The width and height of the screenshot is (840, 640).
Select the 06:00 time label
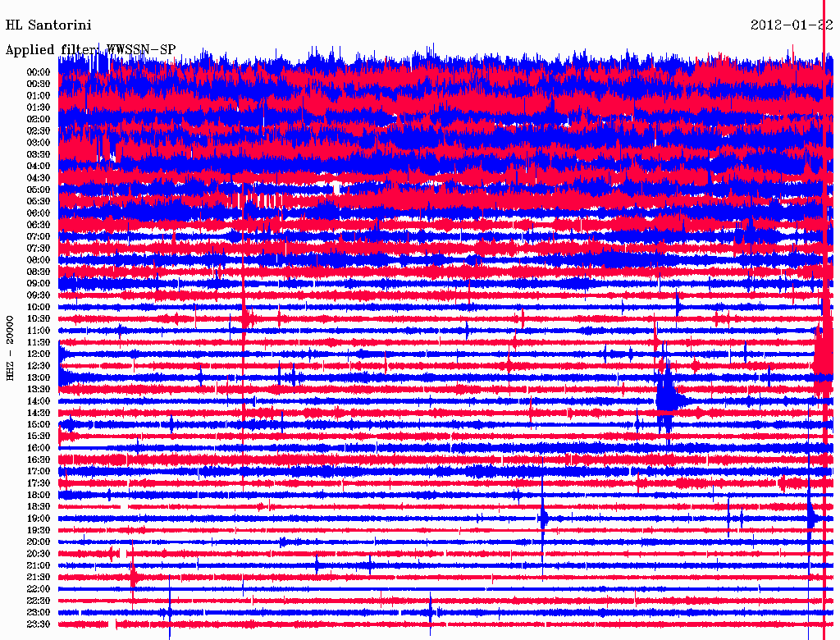(39, 213)
